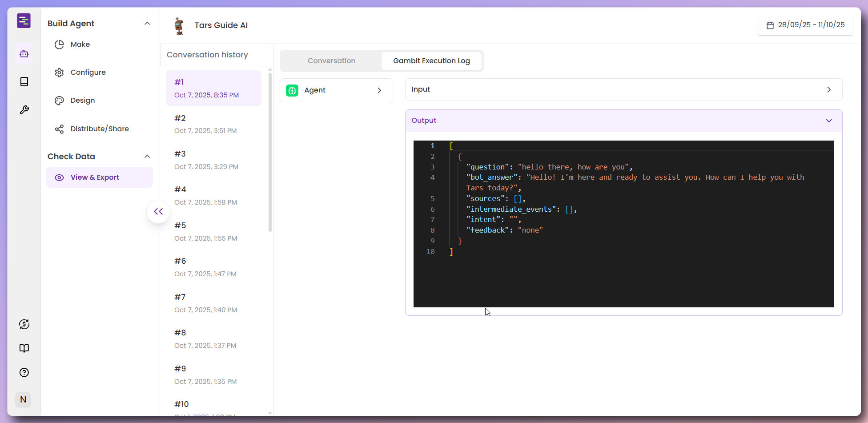This screenshot has width=868, height=423.
Task: Click the "intermediate_events" line in output
Action: click(521, 209)
